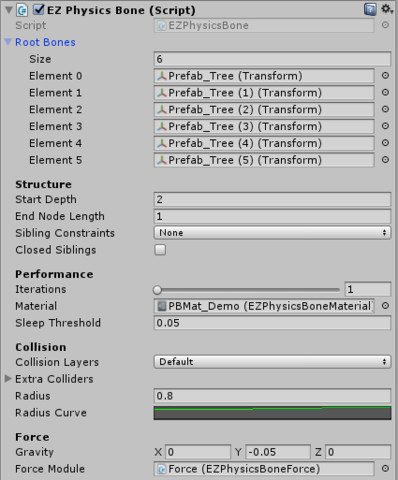
Task: Open the Radius Curve editor
Action: click(x=272, y=413)
